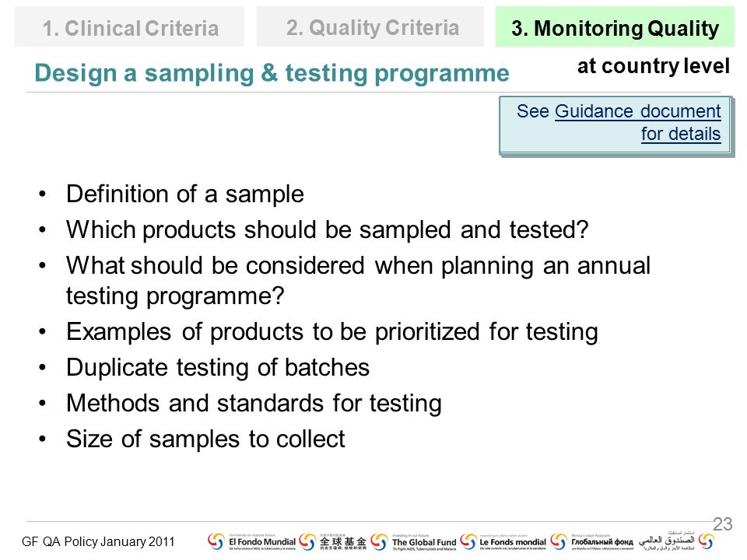
Task: Click 'Methods and standards for testing' bullet
Action: click(x=254, y=404)
